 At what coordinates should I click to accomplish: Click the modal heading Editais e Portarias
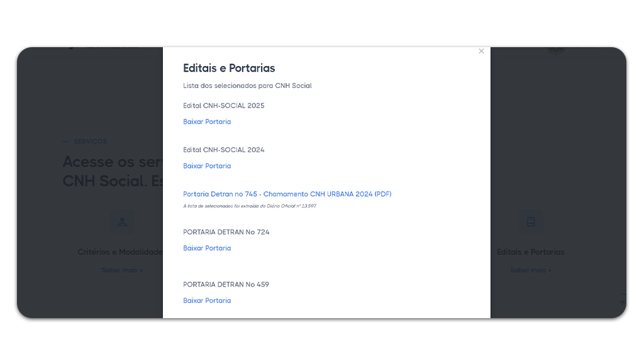pos(229,68)
